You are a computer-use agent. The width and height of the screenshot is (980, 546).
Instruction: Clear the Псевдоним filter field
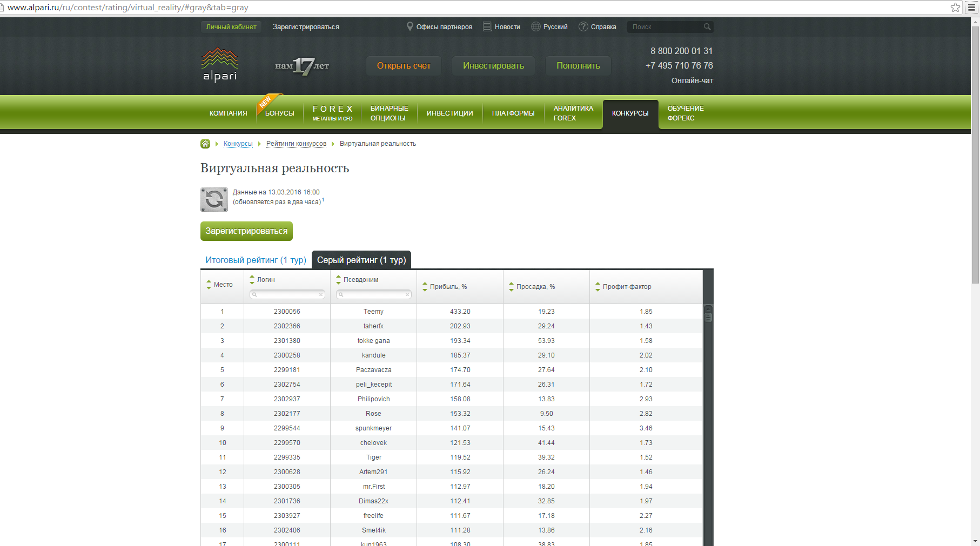pos(407,294)
